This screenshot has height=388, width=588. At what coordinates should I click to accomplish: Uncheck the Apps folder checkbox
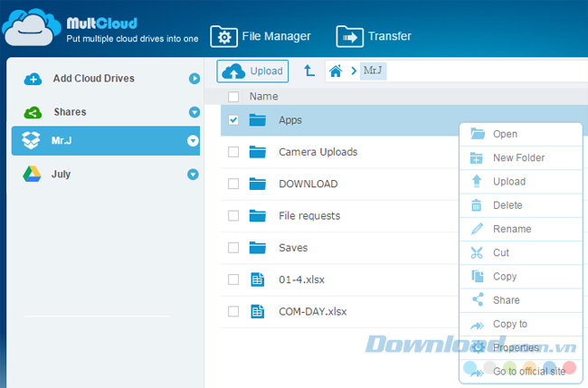233,119
